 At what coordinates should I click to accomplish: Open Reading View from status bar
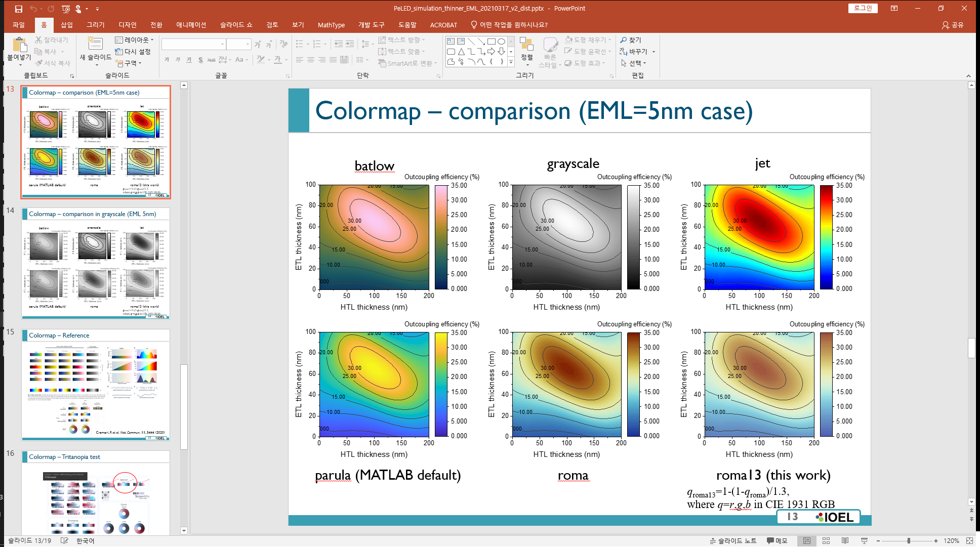click(x=845, y=540)
